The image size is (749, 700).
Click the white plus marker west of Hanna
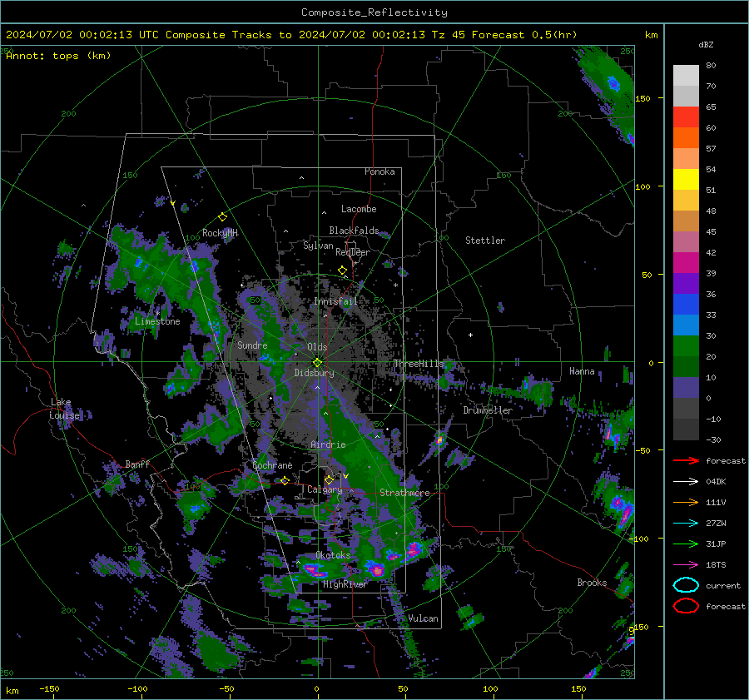[x=470, y=335]
